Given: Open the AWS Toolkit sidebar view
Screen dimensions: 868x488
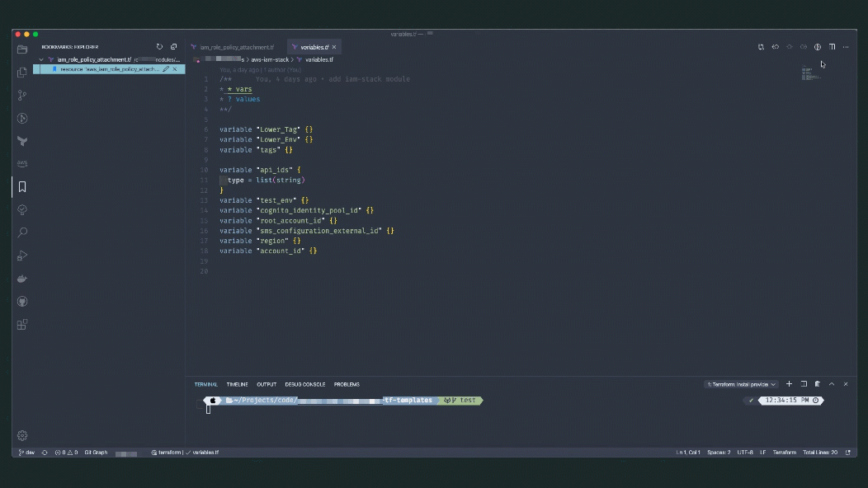Looking at the screenshot, I should pyautogui.click(x=22, y=164).
